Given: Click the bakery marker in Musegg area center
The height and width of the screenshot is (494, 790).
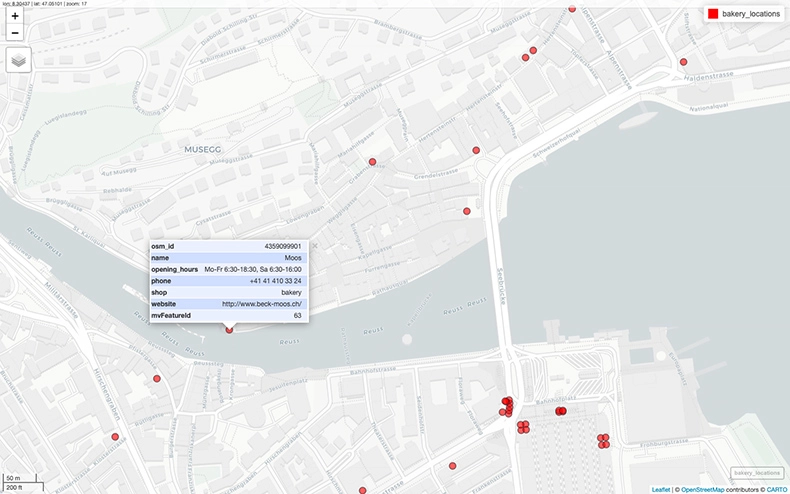Looking at the screenshot, I should click(372, 162).
